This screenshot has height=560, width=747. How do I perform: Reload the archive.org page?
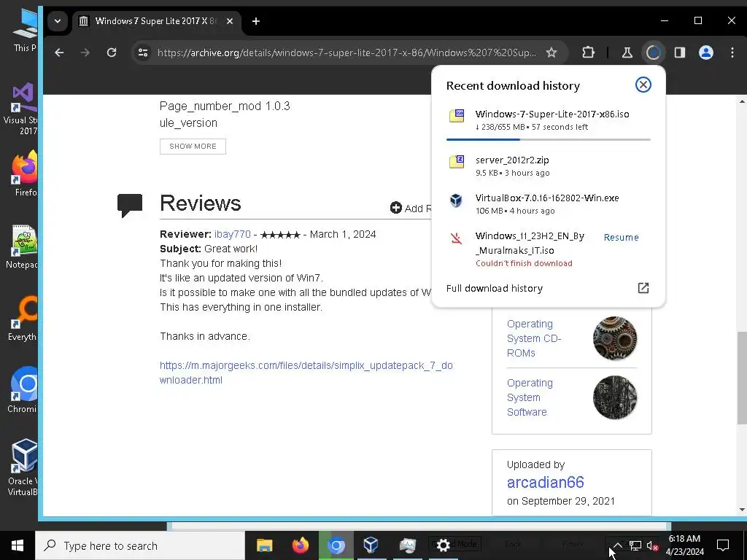point(112,52)
